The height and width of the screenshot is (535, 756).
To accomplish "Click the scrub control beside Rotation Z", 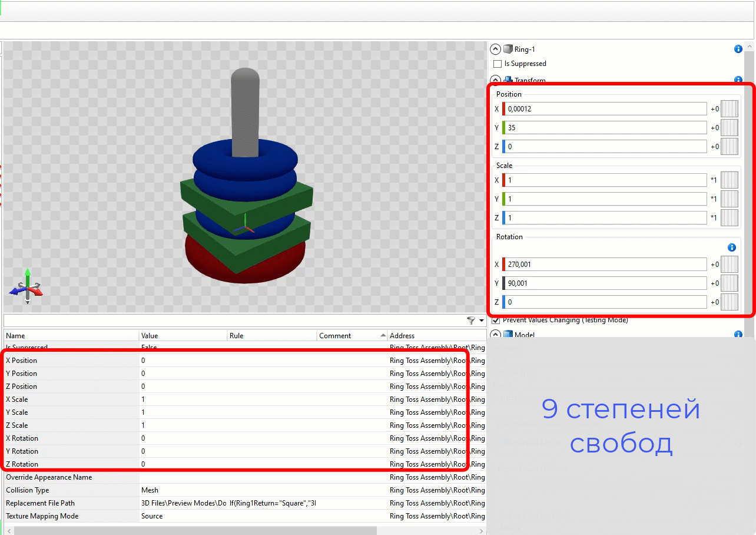I will [730, 302].
